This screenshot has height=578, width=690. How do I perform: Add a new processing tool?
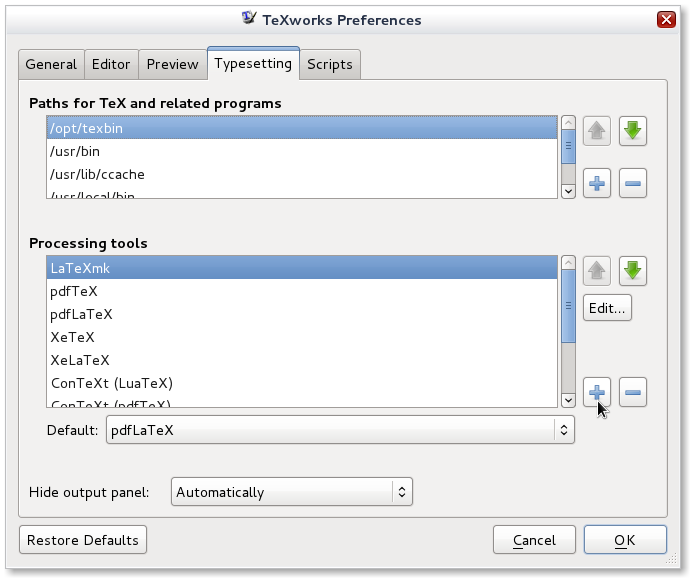tap(597, 392)
